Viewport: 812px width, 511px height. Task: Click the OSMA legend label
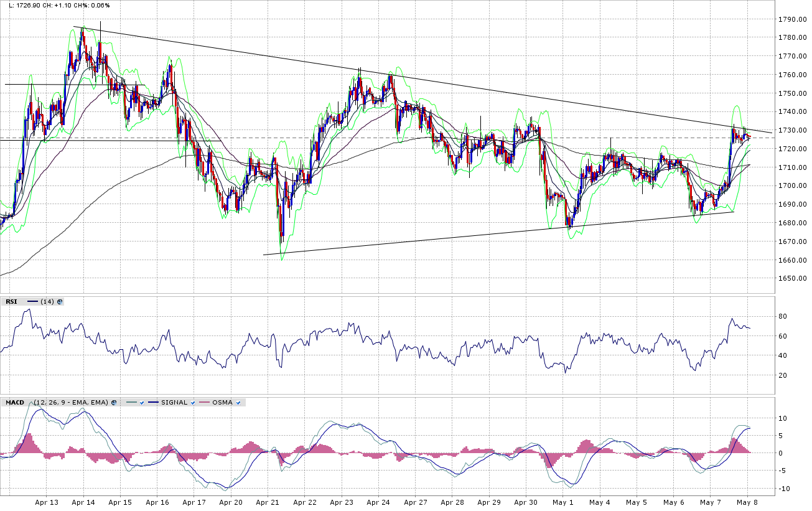coord(222,403)
